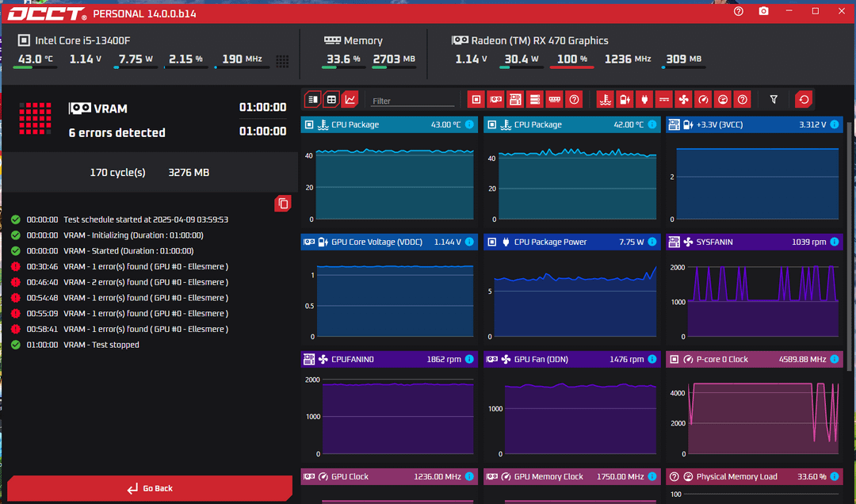
Task: Open info for GPU Memory Clock graph
Action: [652, 477]
